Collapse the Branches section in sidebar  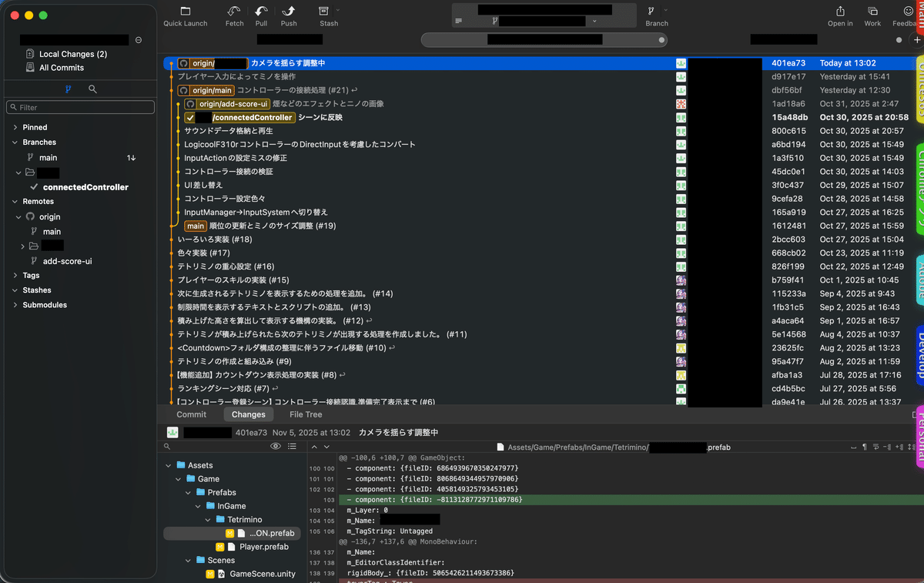(x=14, y=142)
